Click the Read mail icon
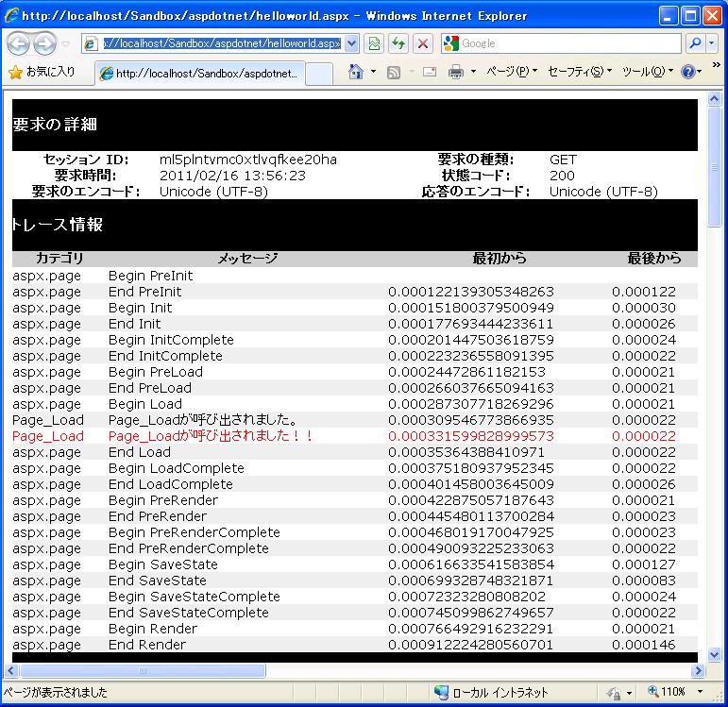This screenshot has height=707, width=728. [x=430, y=72]
